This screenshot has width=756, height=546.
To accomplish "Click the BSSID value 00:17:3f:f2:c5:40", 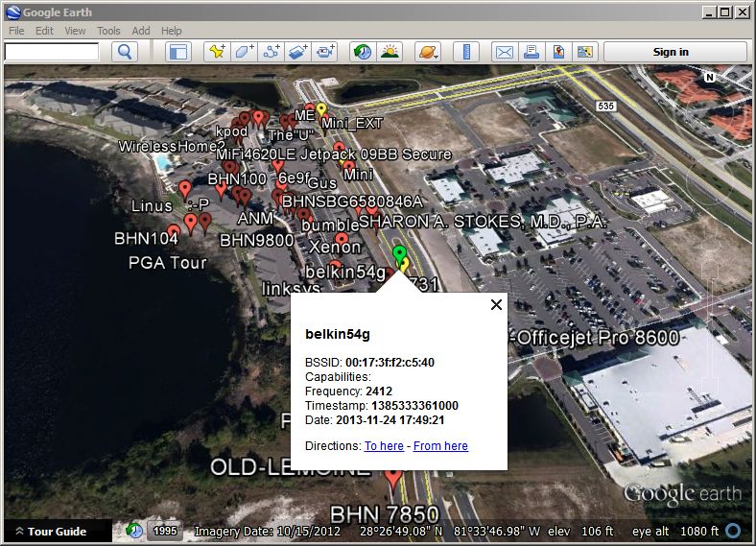I will [390, 362].
